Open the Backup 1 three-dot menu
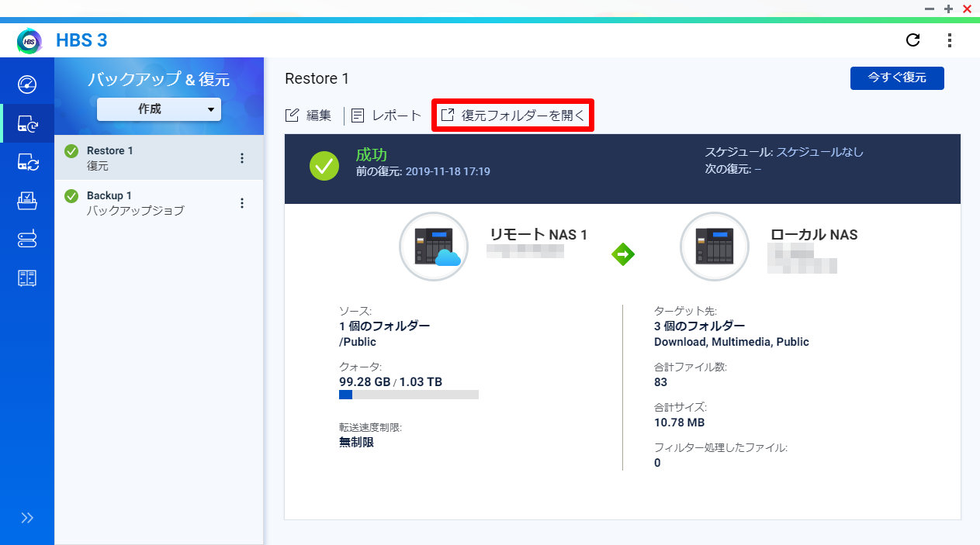 242,203
